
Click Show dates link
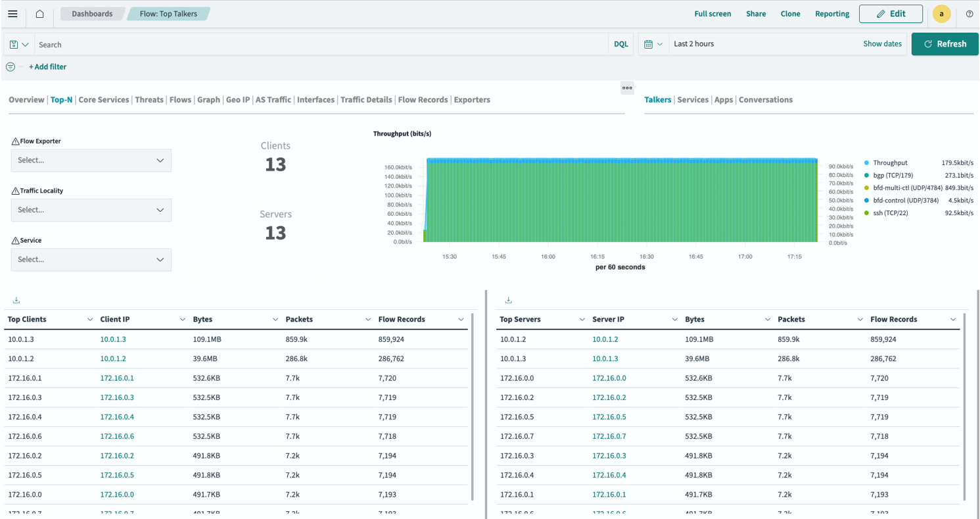tap(883, 44)
